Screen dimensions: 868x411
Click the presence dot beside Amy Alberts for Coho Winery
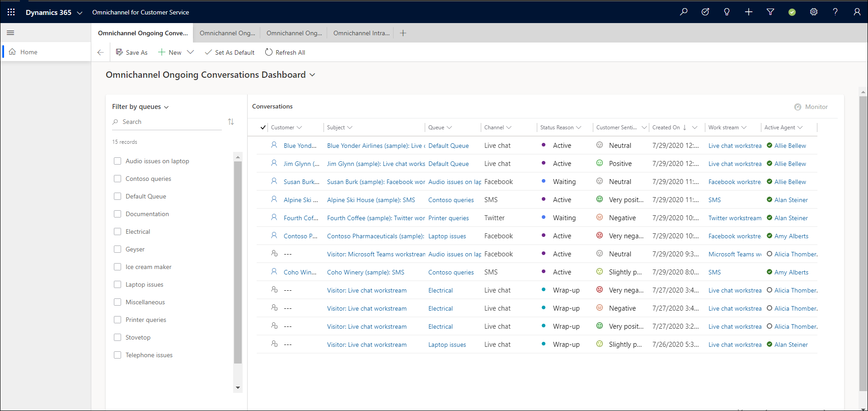tap(769, 272)
